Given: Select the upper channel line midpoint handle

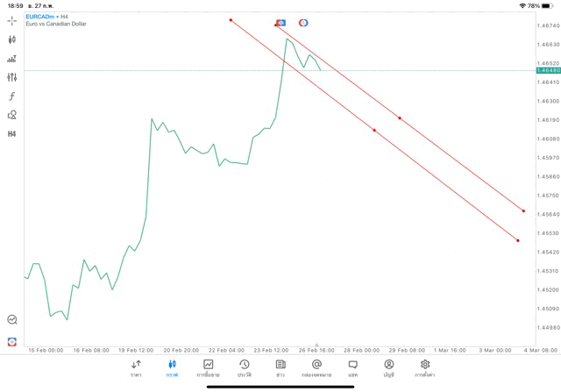Looking at the screenshot, I should (x=400, y=118).
